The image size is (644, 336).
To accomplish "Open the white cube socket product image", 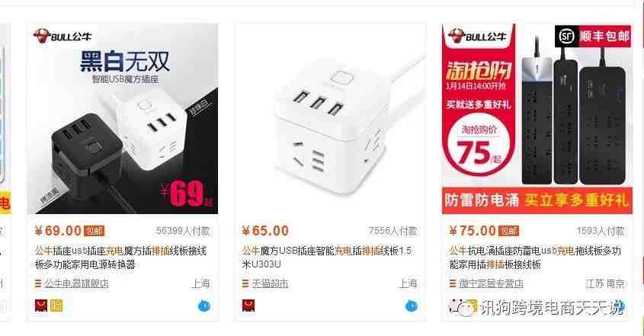I will 330,119.
